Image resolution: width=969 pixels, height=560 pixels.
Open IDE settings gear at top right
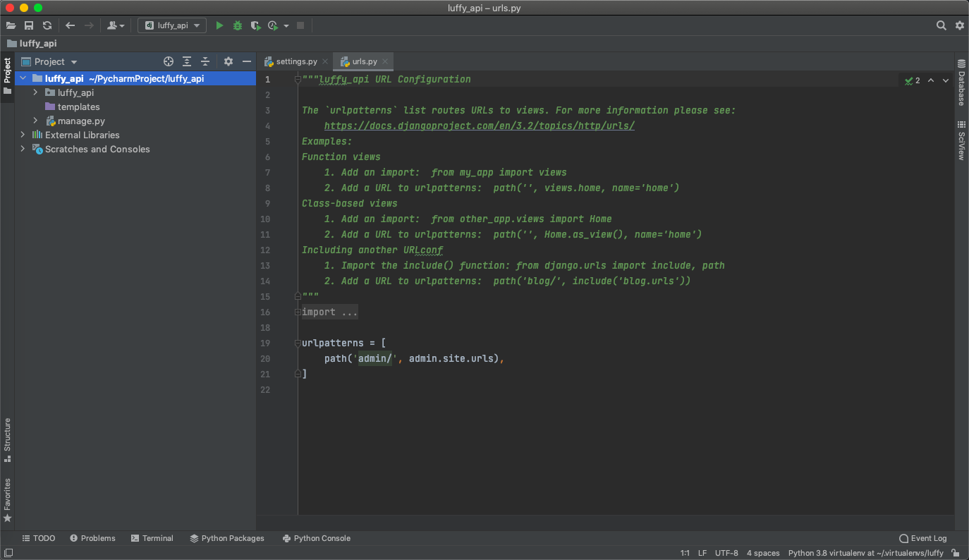pos(960,25)
